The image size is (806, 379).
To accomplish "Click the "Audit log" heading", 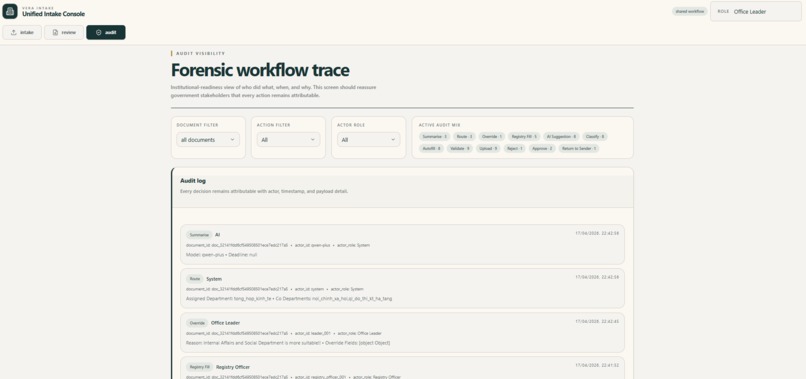I will (193, 181).
